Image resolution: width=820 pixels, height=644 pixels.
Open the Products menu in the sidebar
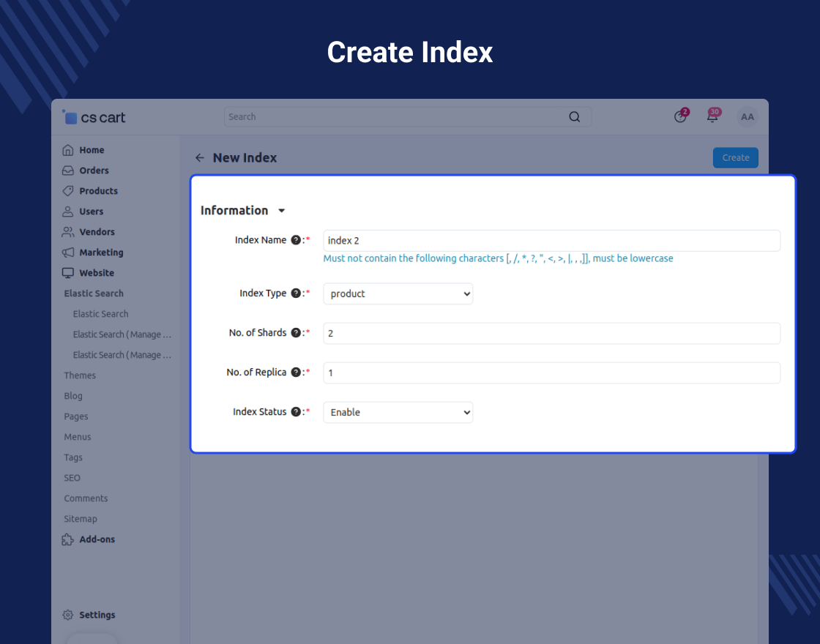click(98, 191)
